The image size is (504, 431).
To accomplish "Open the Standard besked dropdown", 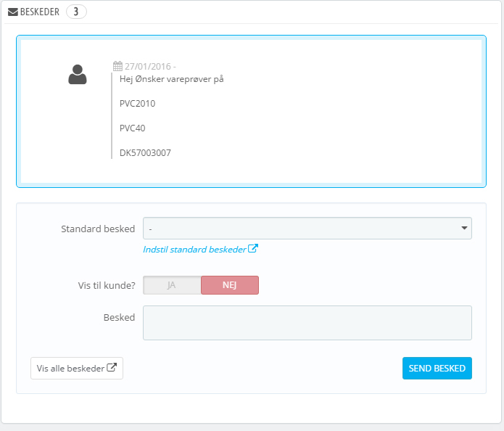I will 307,229.
